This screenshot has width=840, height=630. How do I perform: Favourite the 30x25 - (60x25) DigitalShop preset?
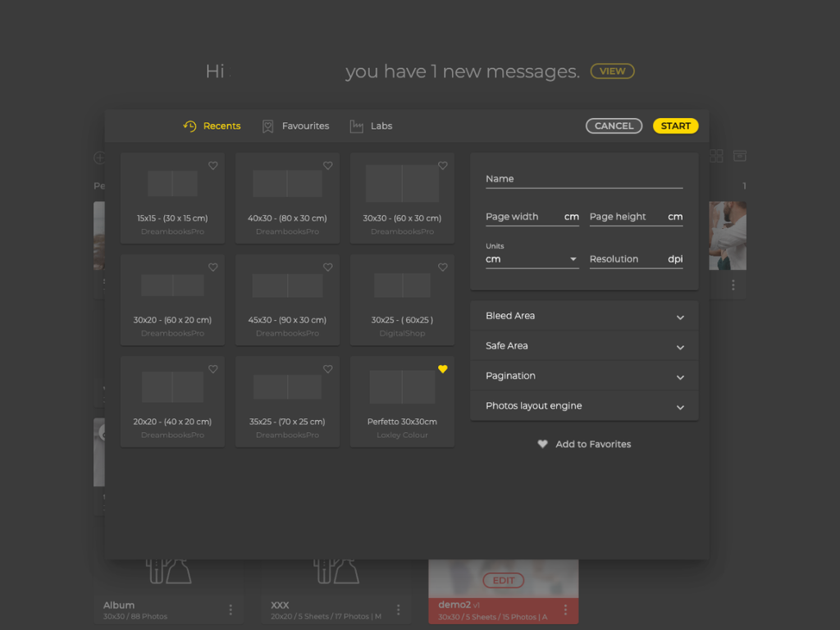442,267
